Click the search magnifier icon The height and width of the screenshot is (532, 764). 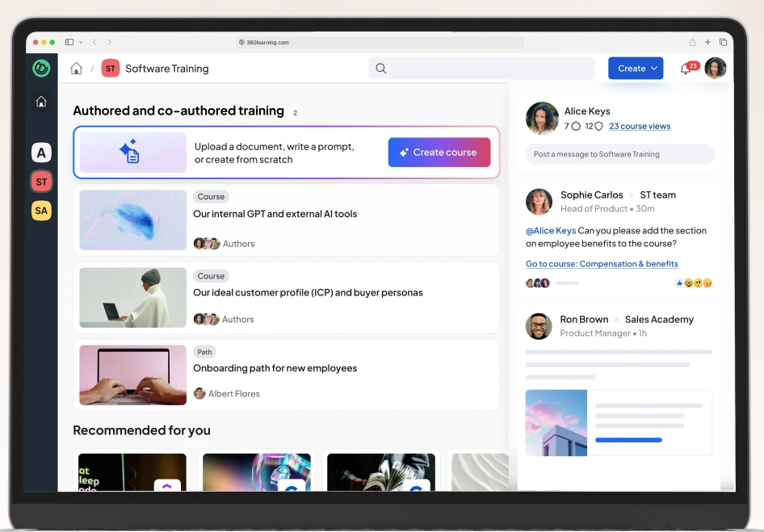point(380,69)
